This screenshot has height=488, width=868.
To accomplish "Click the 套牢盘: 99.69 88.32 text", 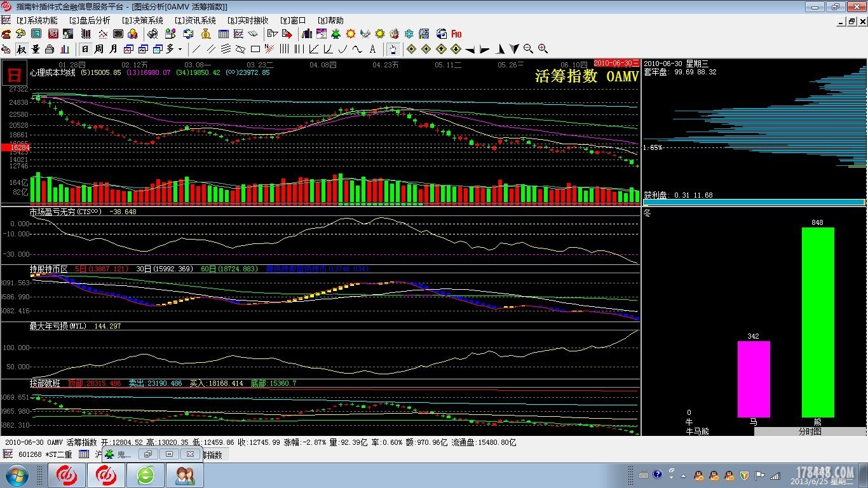I will coord(680,72).
